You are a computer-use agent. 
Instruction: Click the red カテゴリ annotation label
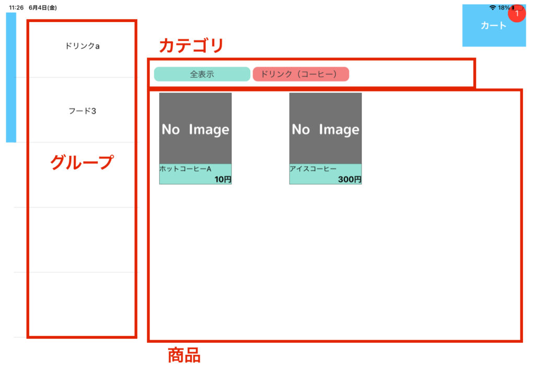tap(191, 45)
